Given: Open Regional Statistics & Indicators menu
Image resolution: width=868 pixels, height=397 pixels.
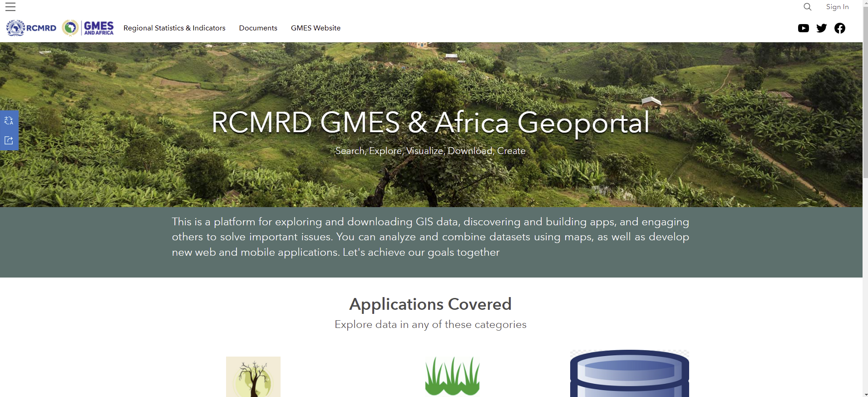Looking at the screenshot, I should pyautogui.click(x=174, y=28).
